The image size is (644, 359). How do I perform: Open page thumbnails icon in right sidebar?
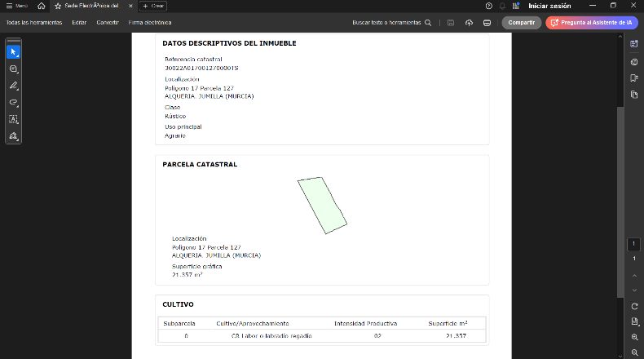click(634, 95)
